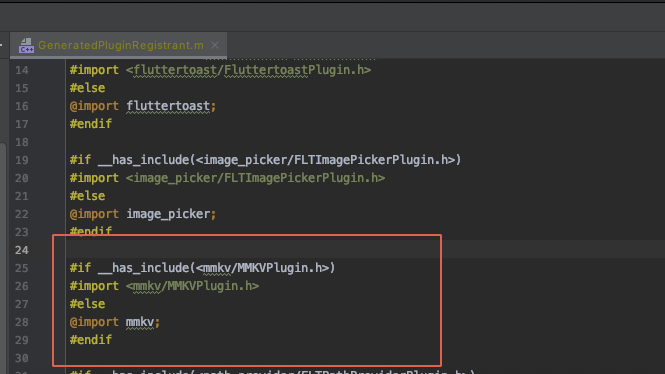Click the #else directive on line 27
Screen dimensions: 665x374
(87, 304)
